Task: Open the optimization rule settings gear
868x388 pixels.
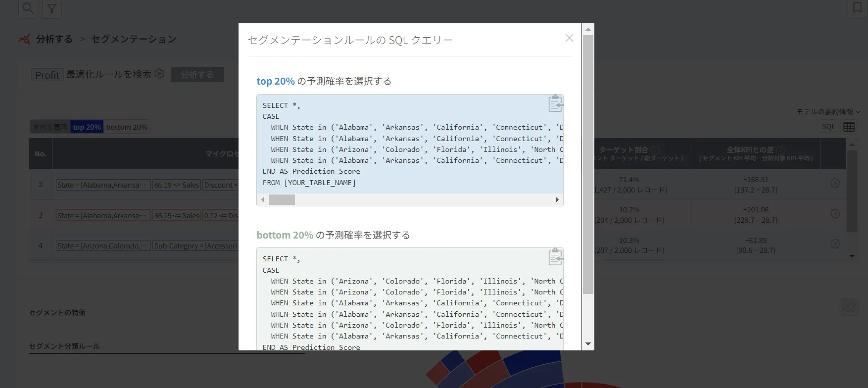Action: [159, 74]
